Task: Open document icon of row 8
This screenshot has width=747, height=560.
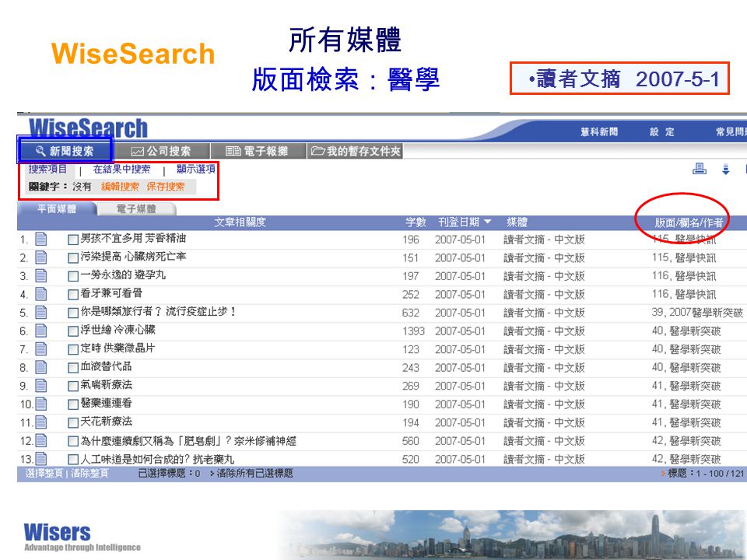Action: (41, 367)
